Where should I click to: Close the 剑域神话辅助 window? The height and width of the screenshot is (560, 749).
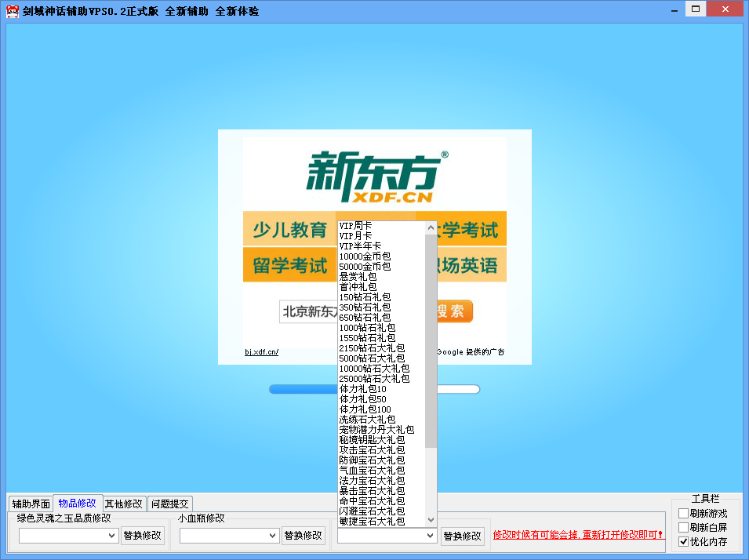[725, 9]
